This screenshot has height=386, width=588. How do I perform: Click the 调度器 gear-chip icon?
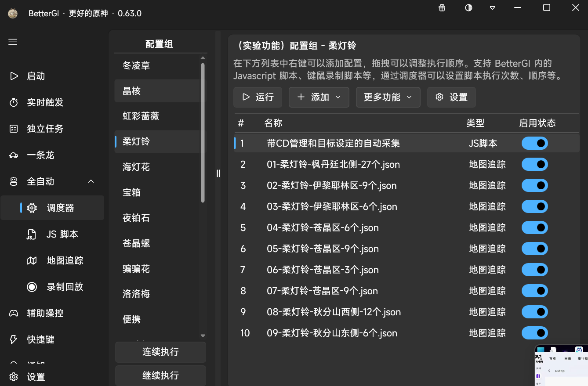coord(32,208)
